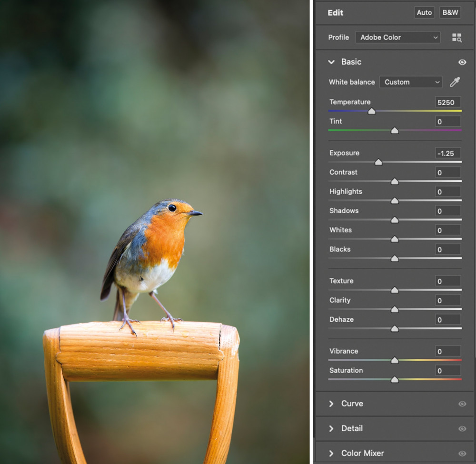Click the Blacks slider handle
The image size is (476, 464).
[395, 258]
